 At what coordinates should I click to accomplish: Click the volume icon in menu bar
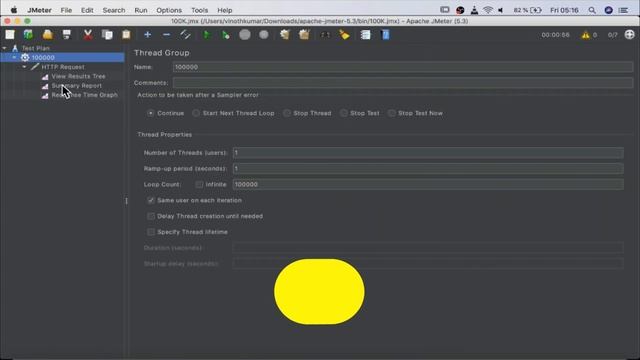tap(500, 10)
